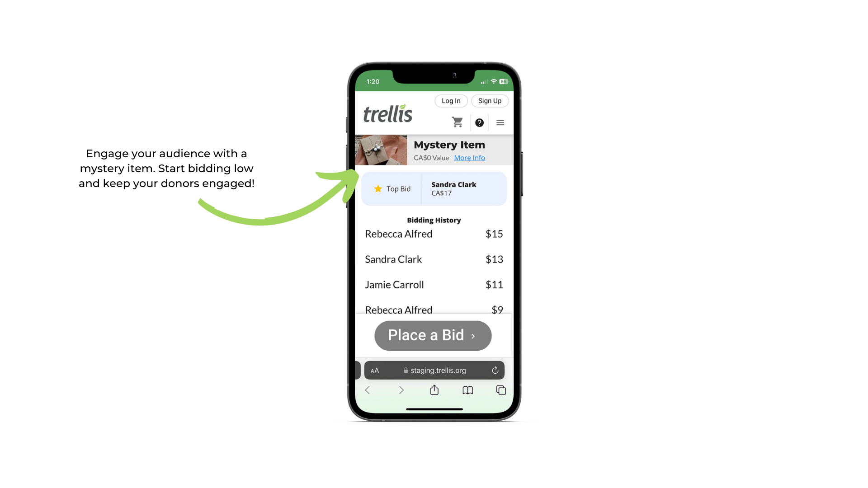Click the Sign Up button
Image resolution: width=868 pixels, height=488 pixels.
[490, 101]
